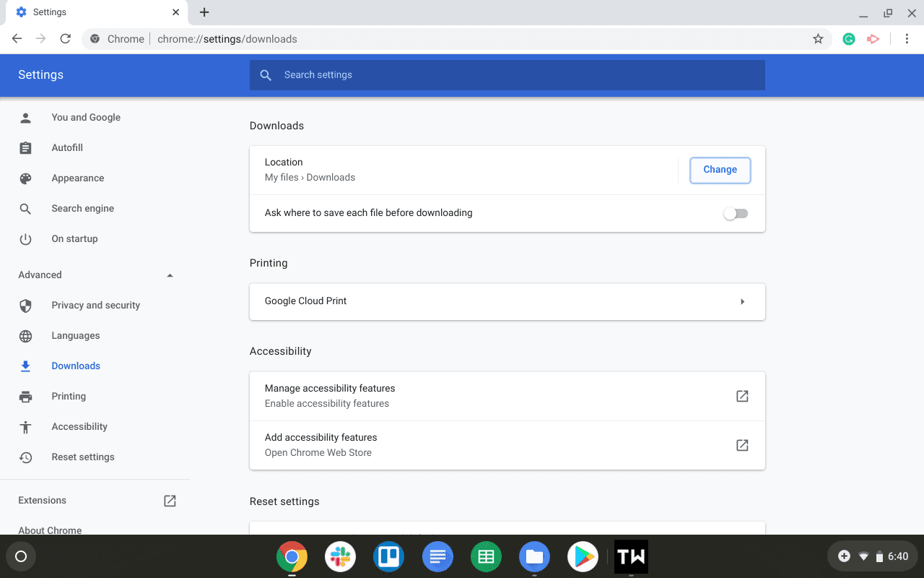The height and width of the screenshot is (578, 924).
Task: Focus the Search settings field
Action: (x=507, y=74)
